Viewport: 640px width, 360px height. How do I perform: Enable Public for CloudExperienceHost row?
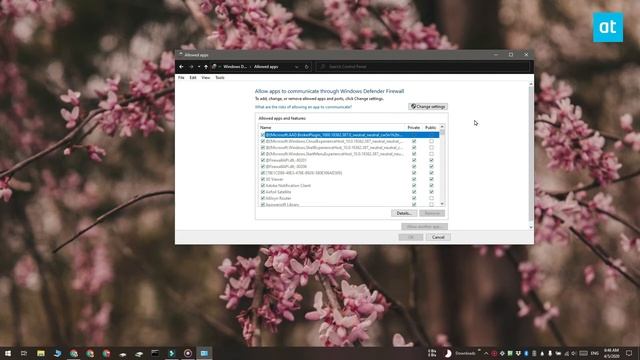click(431, 141)
